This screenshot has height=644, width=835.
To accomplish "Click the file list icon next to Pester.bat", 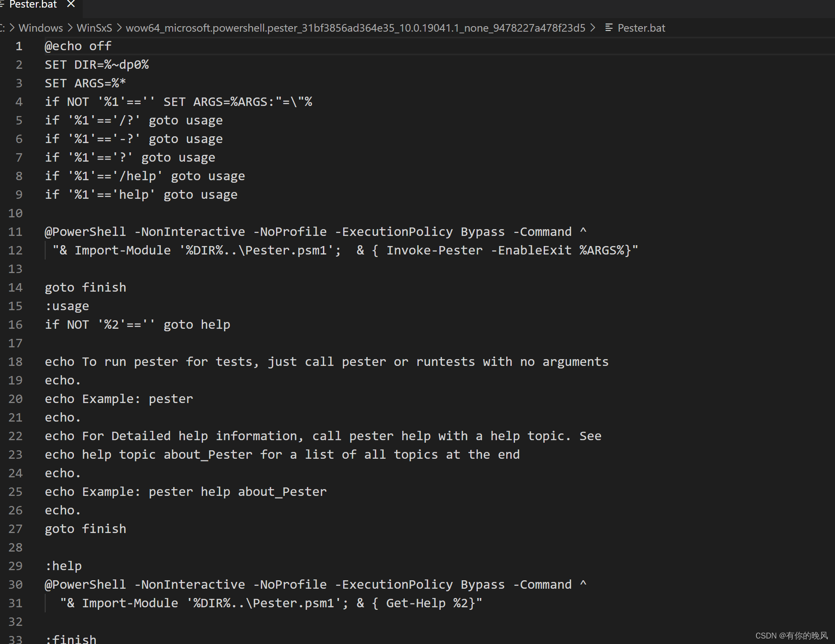I will tap(610, 28).
